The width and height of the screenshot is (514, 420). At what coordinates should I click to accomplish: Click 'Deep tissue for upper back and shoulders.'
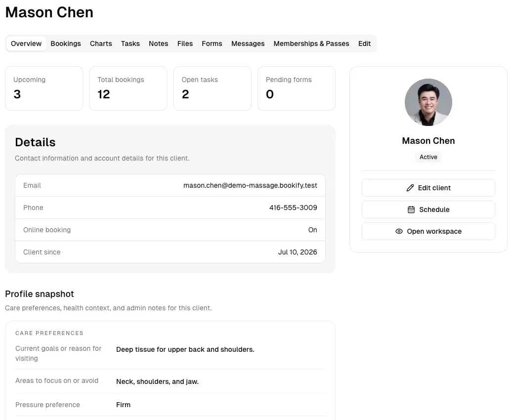tap(185, 349)
